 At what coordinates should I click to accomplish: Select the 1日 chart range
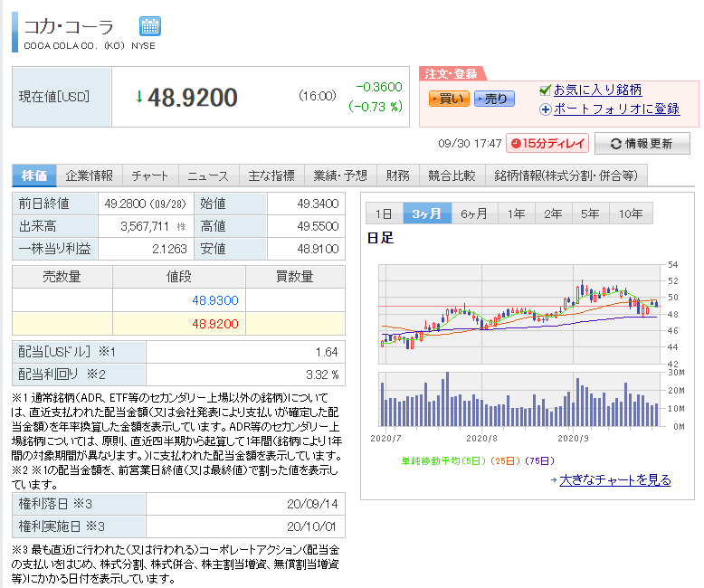384,213
